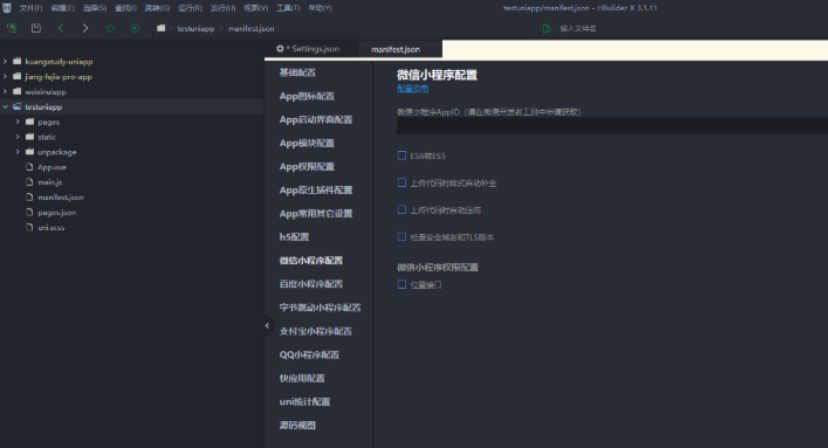The width and height of the screenshot is (828, 448).
Task: Toggle the ES6转ES5 checkbox
Action: point(402,155)
